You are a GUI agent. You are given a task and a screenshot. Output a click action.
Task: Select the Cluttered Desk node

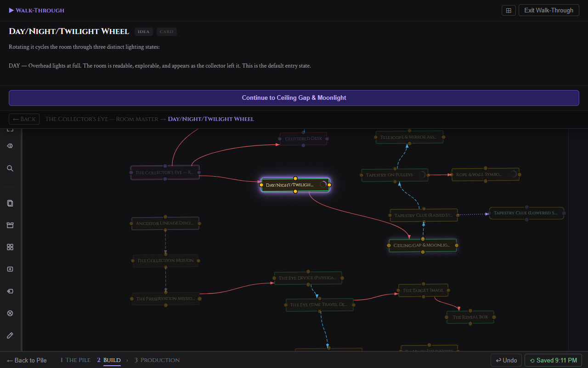point(304,138)
